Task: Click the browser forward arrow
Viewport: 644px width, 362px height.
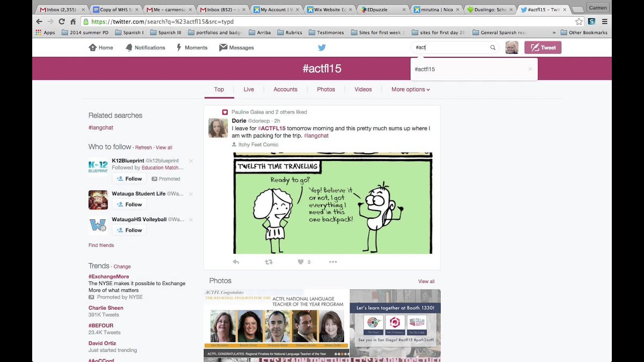Action: [x=50, y=22]
